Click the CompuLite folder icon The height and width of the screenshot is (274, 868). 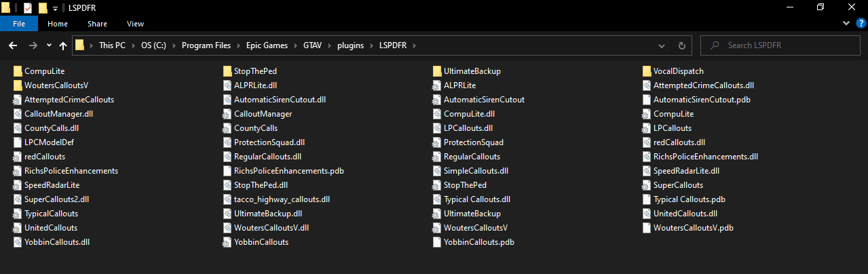(18, 71)
